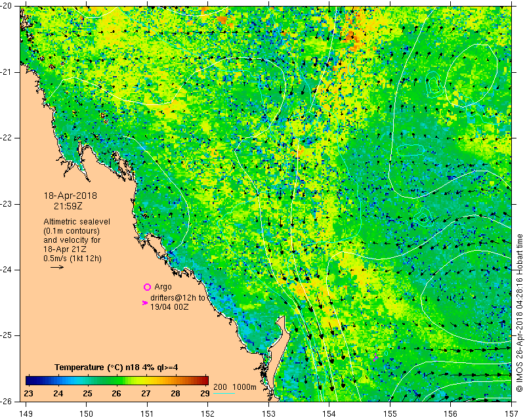Click the 'Temperature (°C) n18 4% ql>=4' title

coord(116,367)
